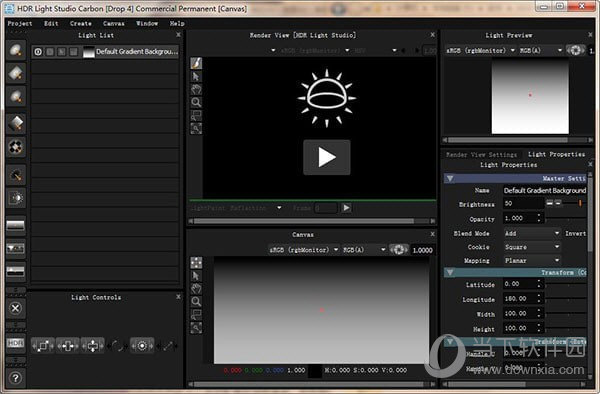The height and width of the screenshot is (394, 600).
Task: Open the Blend Mode Add dropdown
Action: [532, 233]
